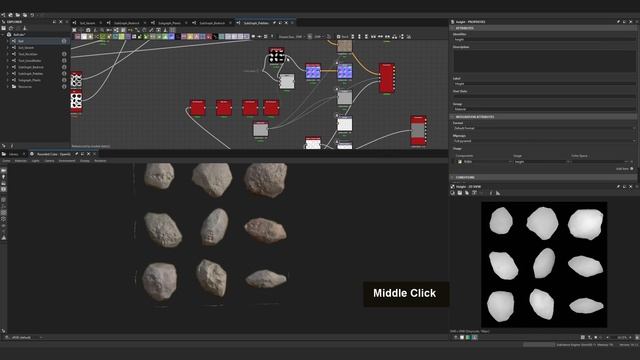The image size is (640, 360).
Task: Click the photo camera icon in the 3D view sidebar
Action: (4, 189)
